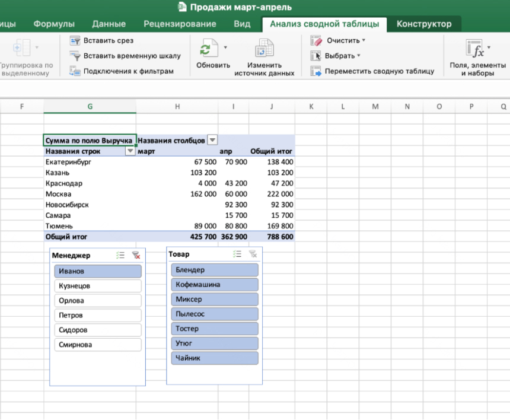This screenshot has width=510, height=420.
Task: Click the апр column heading
Action: [226, 151]
